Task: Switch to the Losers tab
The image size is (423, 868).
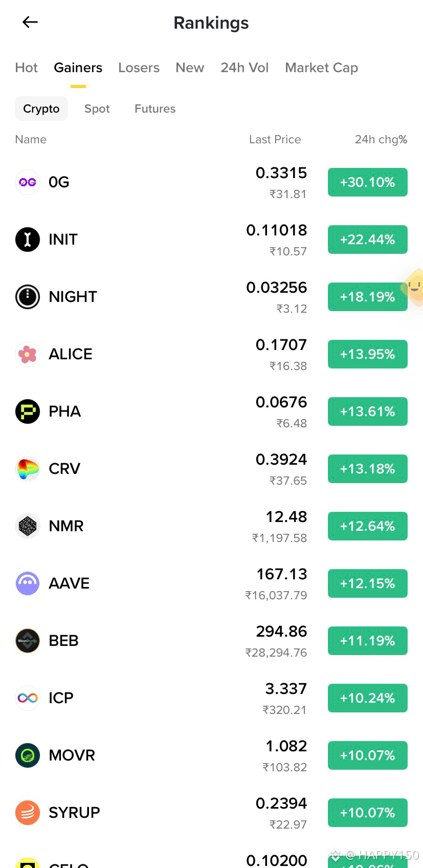Action: [x=139, y=68]
